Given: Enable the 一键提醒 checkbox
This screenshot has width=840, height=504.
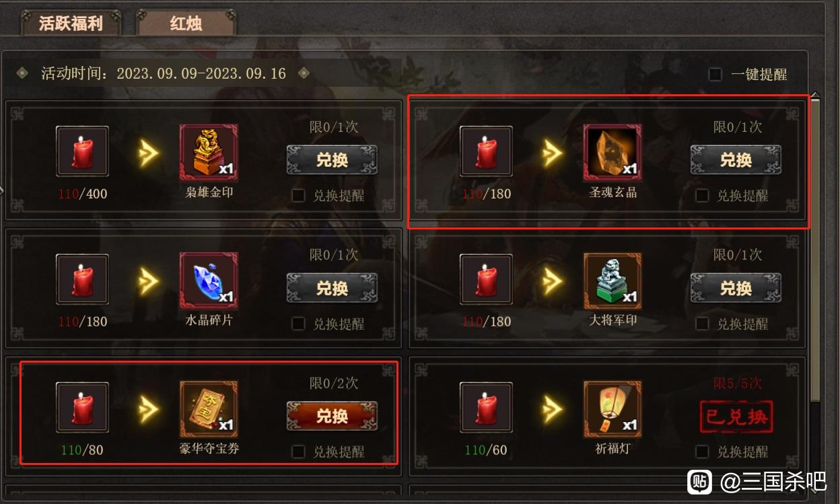Looking at the screenshot, I should pos(715,74).
